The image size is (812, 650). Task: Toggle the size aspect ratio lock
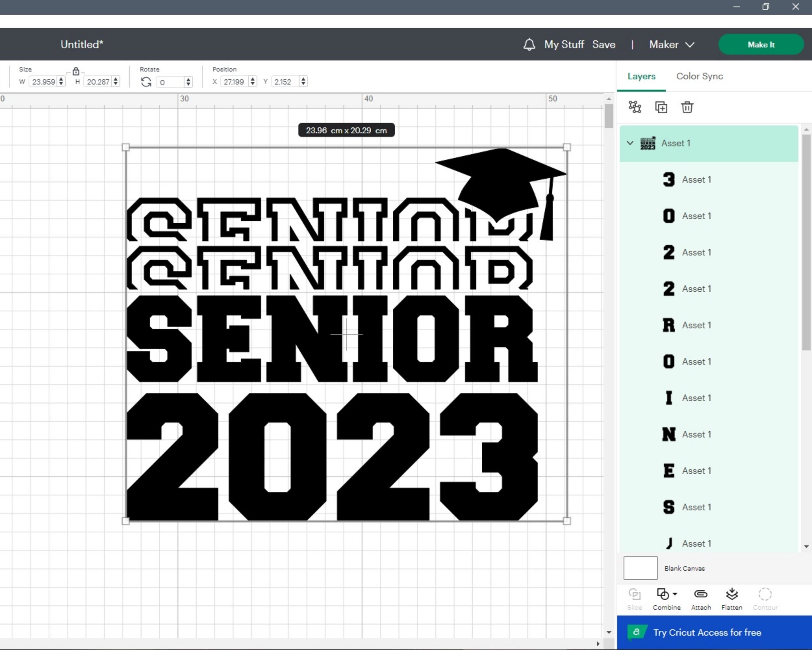76,71
